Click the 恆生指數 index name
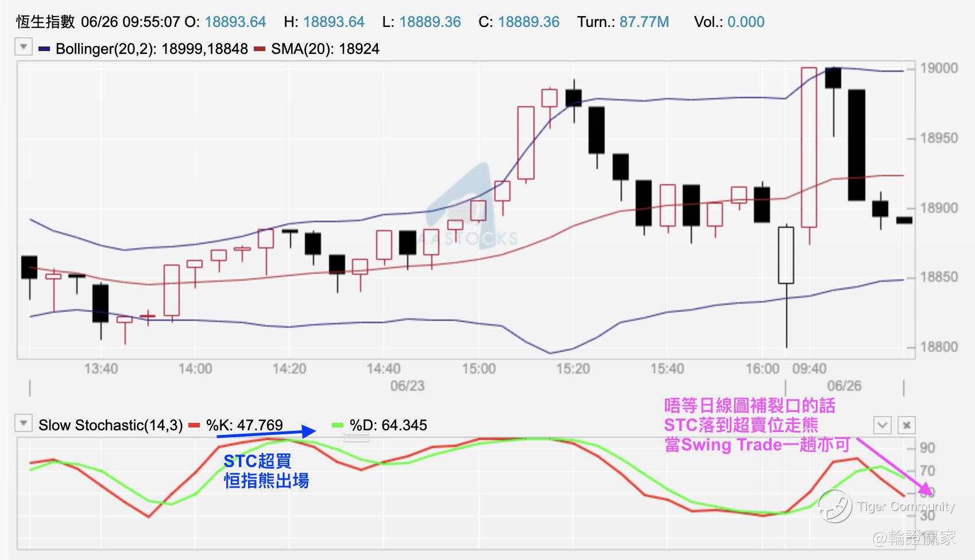This screenshot has width=975, height=560. [x=46, y=22]
